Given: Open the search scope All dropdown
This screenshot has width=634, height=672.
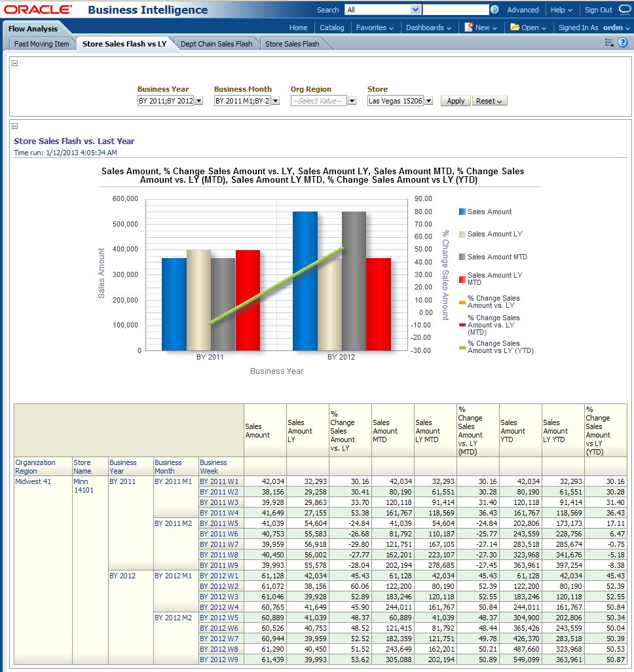Looking at the screenshot, I should tap(415, 10).
